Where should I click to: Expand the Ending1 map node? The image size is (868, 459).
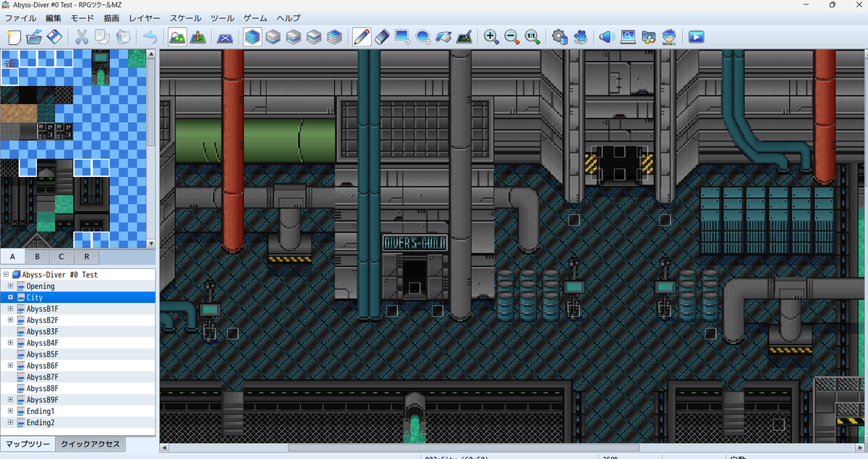[11, 411]
